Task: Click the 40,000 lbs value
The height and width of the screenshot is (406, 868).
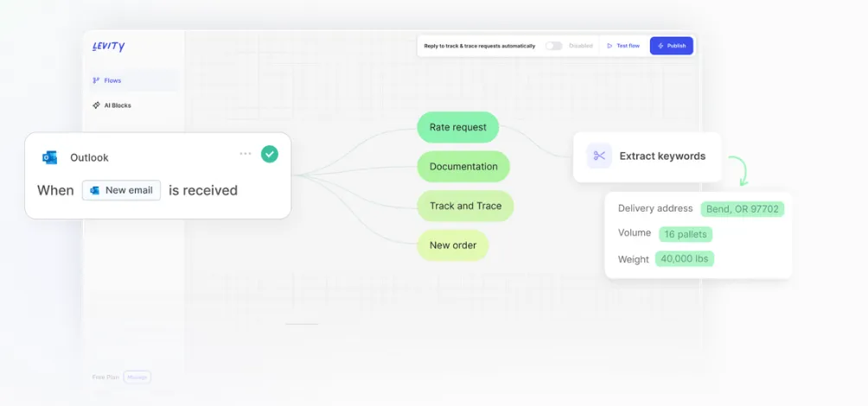Action: pyautogui.click(x=685, y=259)
